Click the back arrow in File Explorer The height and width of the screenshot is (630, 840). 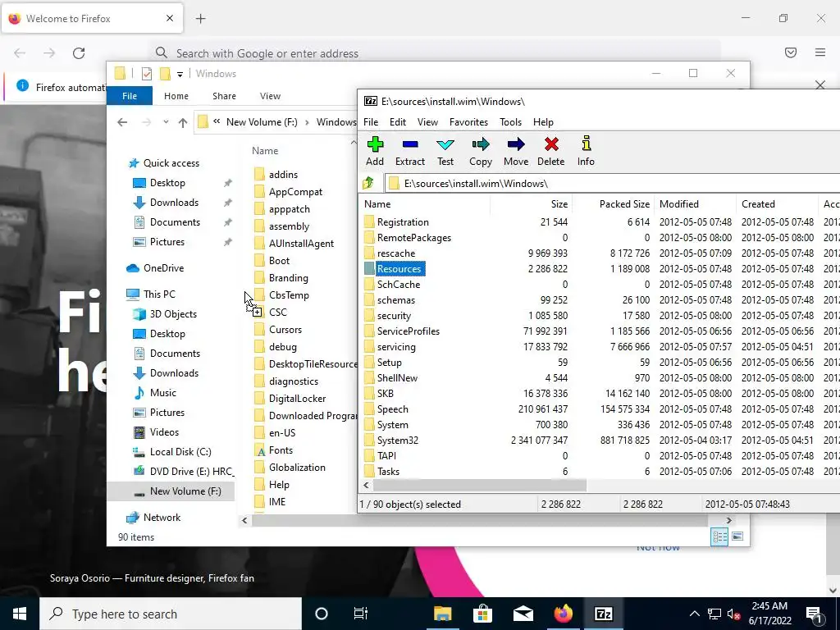pos(122,123)
